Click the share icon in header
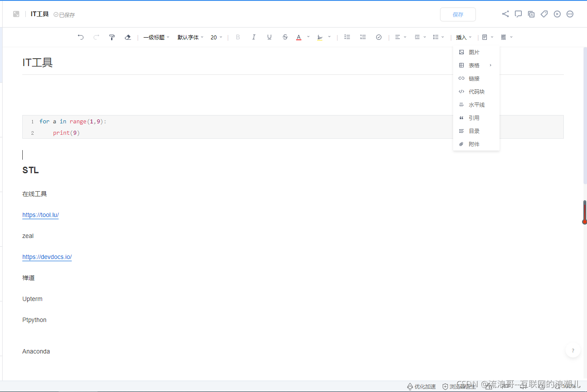Screen dimensions: 587x392 (x=506, y=14)
